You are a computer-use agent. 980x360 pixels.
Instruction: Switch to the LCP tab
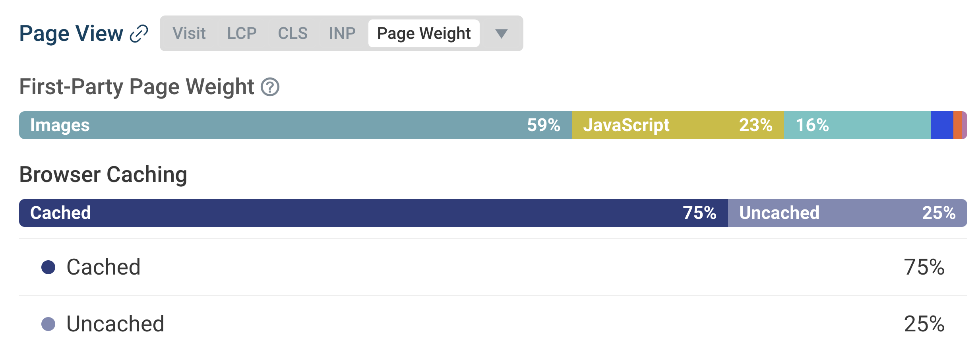pyautogui.click(x=242, y=33)
